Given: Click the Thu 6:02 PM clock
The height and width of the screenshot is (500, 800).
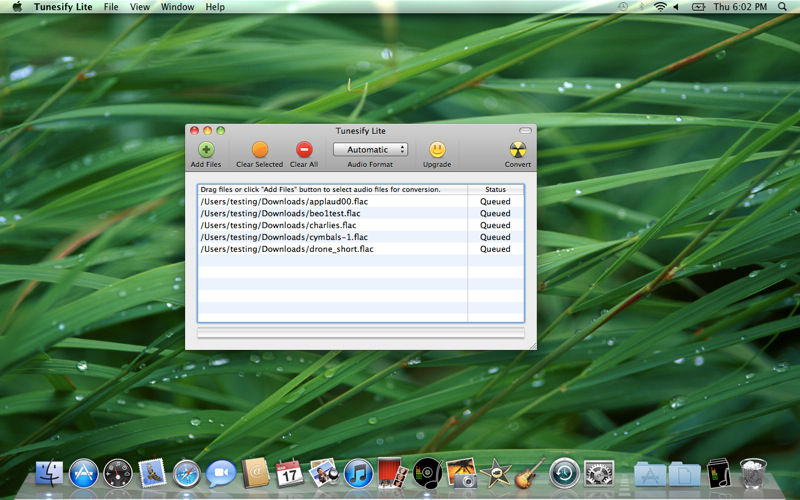Looking at the screenshot, I should tap(740, 7).
